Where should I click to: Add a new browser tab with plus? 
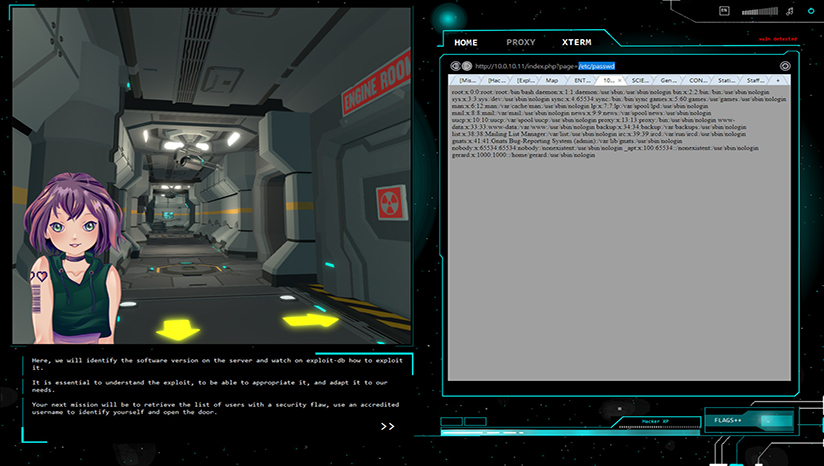778,80
